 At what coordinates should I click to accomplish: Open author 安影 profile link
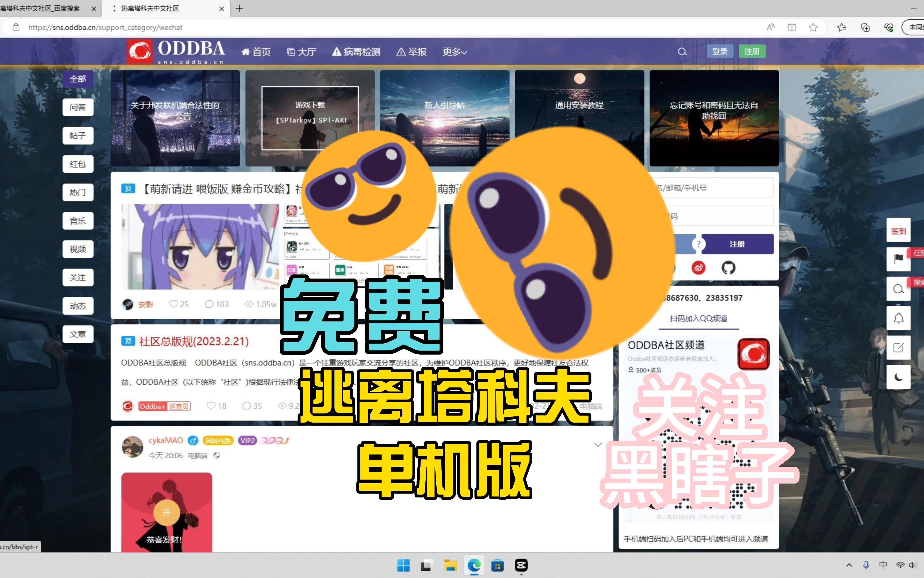click(x=145, y=304)
